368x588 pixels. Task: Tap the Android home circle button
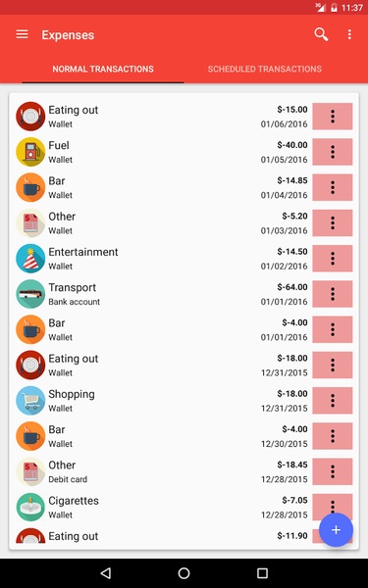click(184, 573)
